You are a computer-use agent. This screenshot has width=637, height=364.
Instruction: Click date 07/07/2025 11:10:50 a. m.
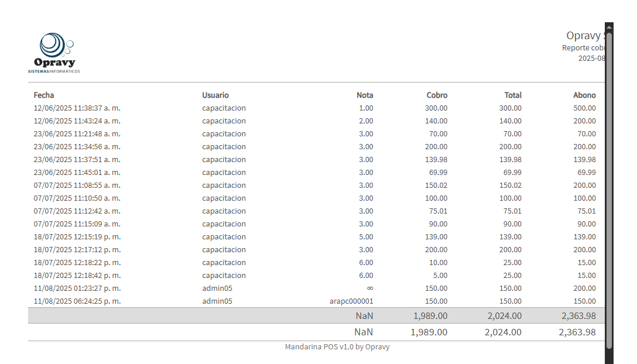[77, 198]
